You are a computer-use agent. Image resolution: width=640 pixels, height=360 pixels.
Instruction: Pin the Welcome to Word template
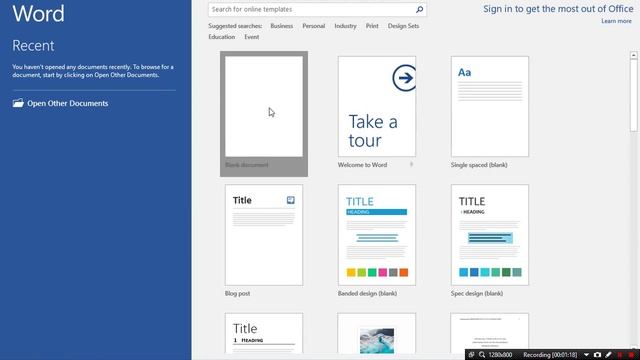click(411, 164)
